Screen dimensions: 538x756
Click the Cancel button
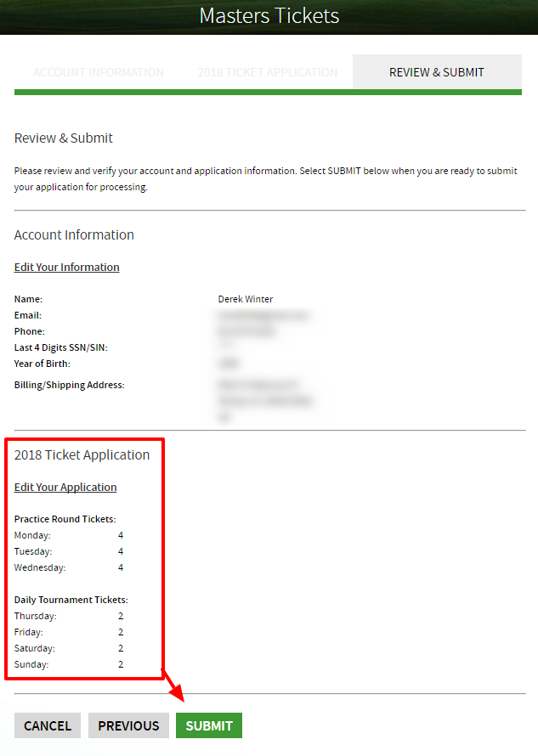click(48, 725)
